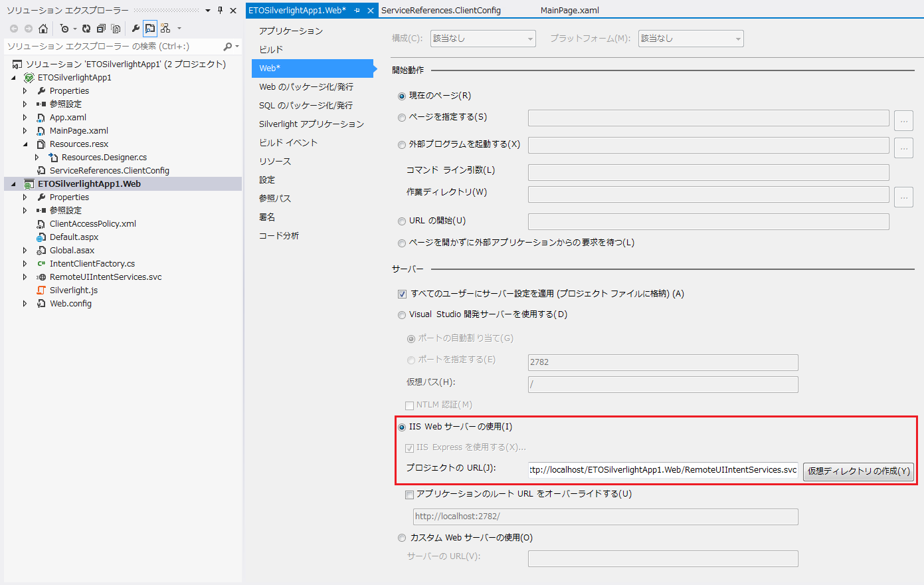Viewport: 924px width, 585px height.
Task: Collapse the ETOSilverlightApp1.Web project node
Action: click(13, 184)
